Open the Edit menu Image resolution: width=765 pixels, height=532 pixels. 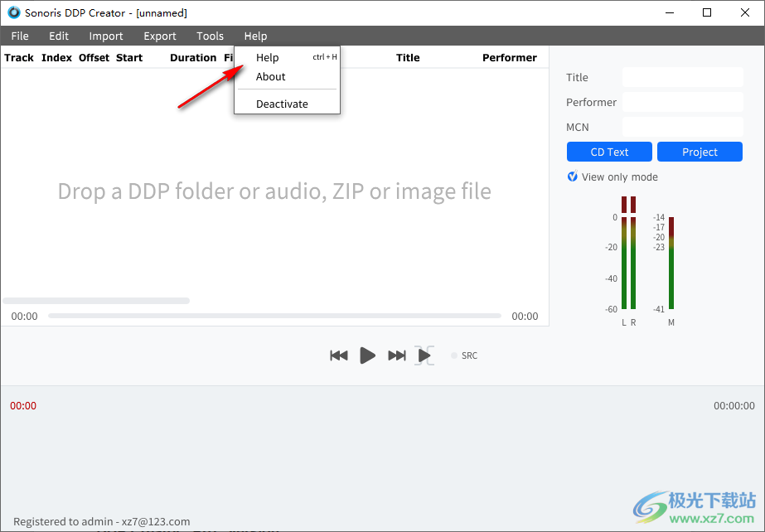58,36
